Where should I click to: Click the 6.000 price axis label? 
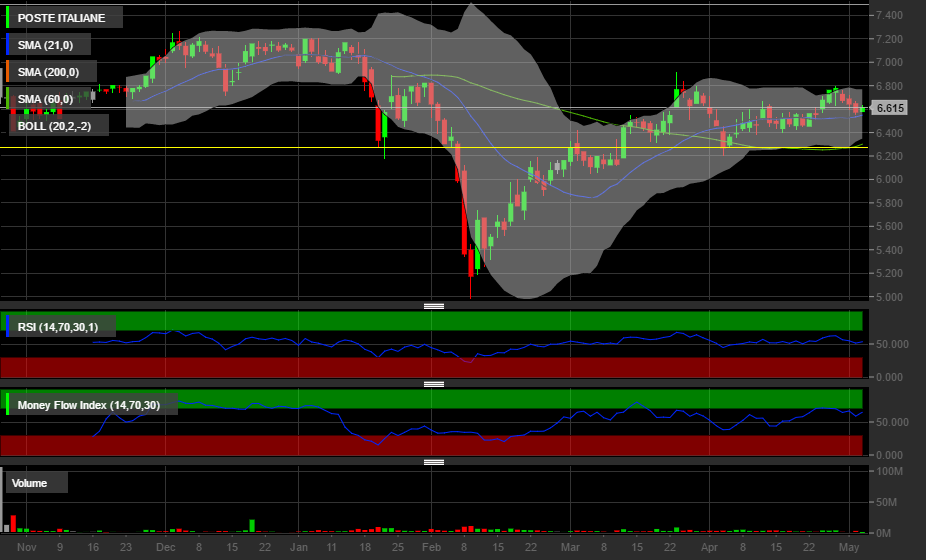[889, 179]
